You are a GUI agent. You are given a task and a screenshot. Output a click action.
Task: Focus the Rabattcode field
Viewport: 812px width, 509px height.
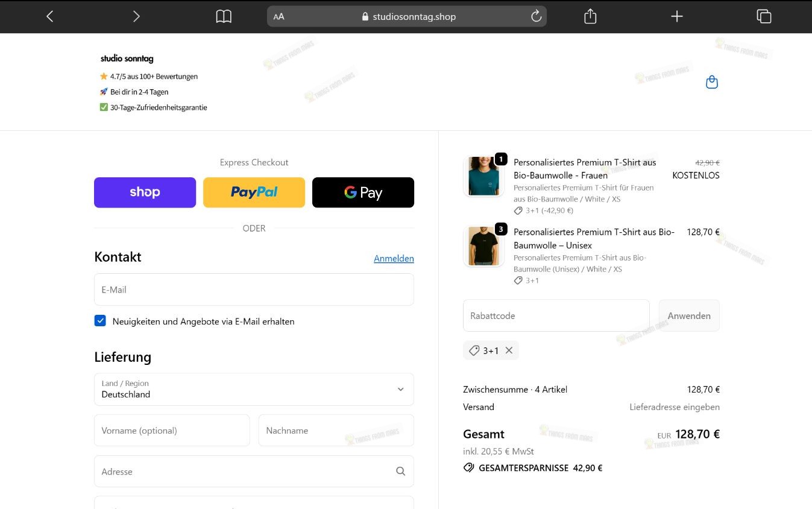(556, 315)
